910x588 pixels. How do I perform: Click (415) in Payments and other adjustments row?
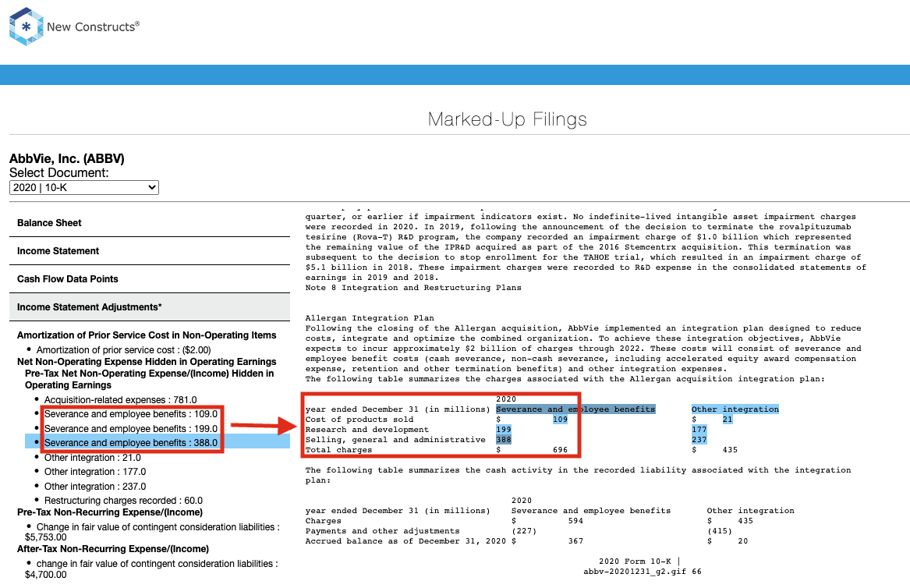click(720, 531)
